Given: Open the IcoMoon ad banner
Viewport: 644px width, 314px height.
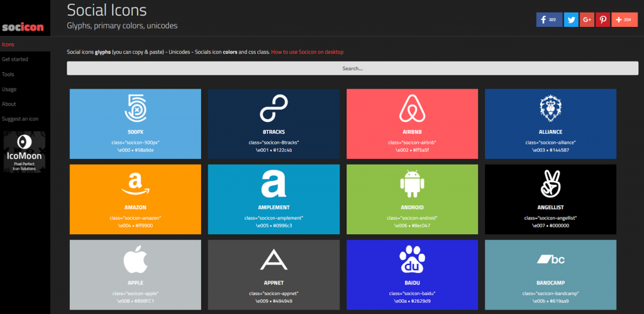Looking at the screenshot, I should pos(25,152).
